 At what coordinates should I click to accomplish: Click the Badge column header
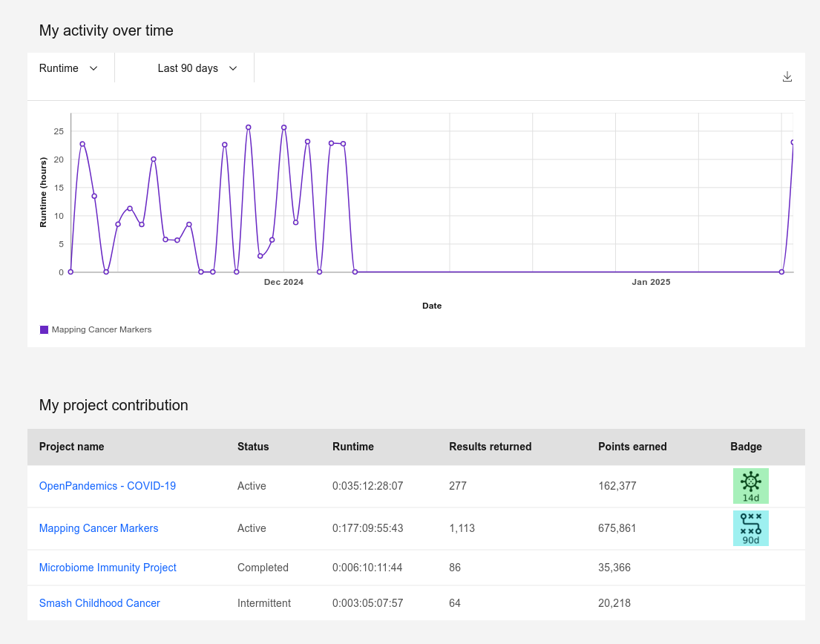(746, 447)
